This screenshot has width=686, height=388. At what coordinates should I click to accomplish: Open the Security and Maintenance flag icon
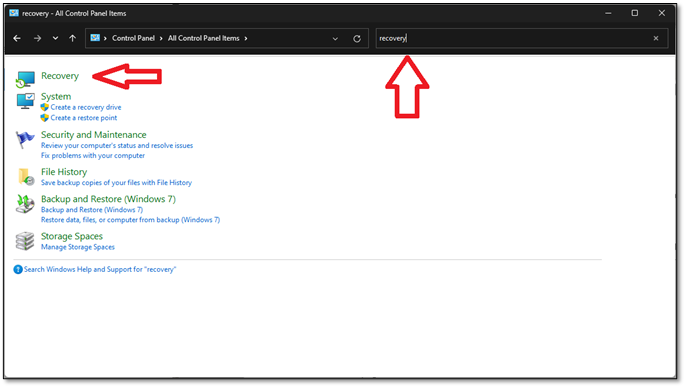click(25, 140)
